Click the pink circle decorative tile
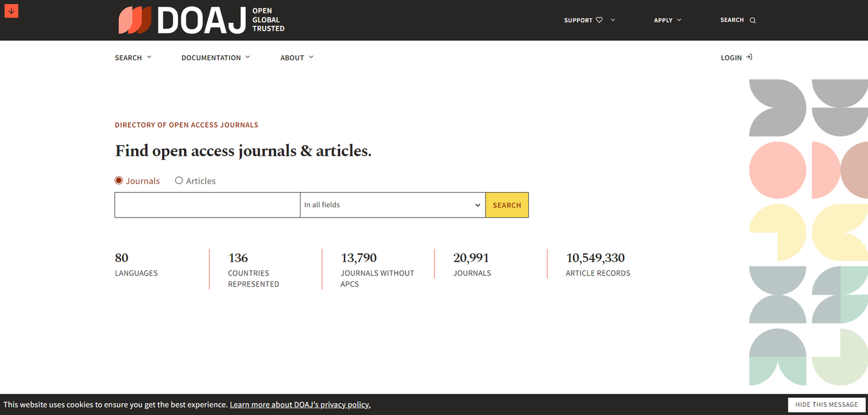This screenshot has height=415, width=868. click(x=777, y=170)
